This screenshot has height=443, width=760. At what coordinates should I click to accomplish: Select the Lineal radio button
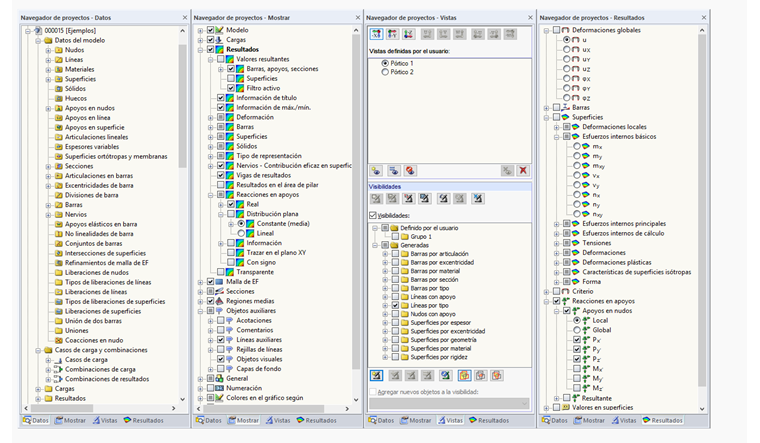coord(241,233)
